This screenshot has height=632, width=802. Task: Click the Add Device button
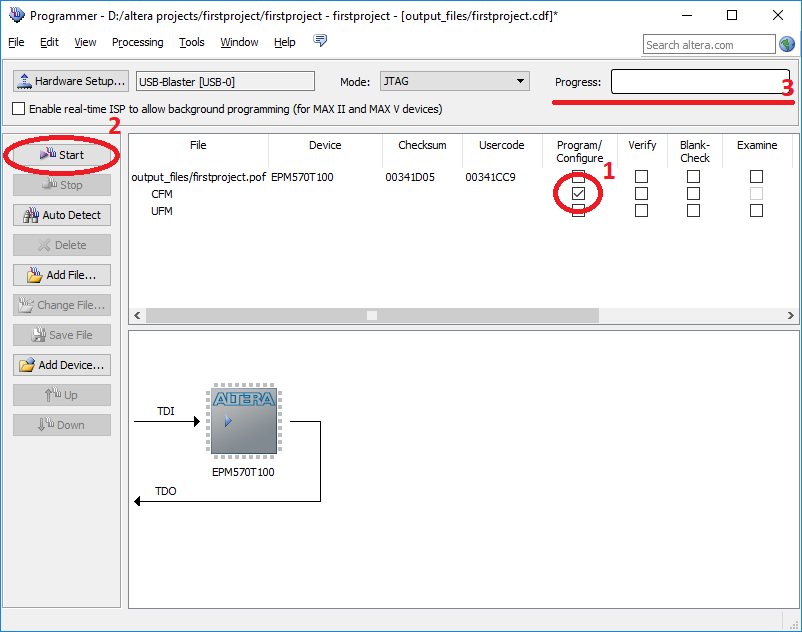pos(62,365)
